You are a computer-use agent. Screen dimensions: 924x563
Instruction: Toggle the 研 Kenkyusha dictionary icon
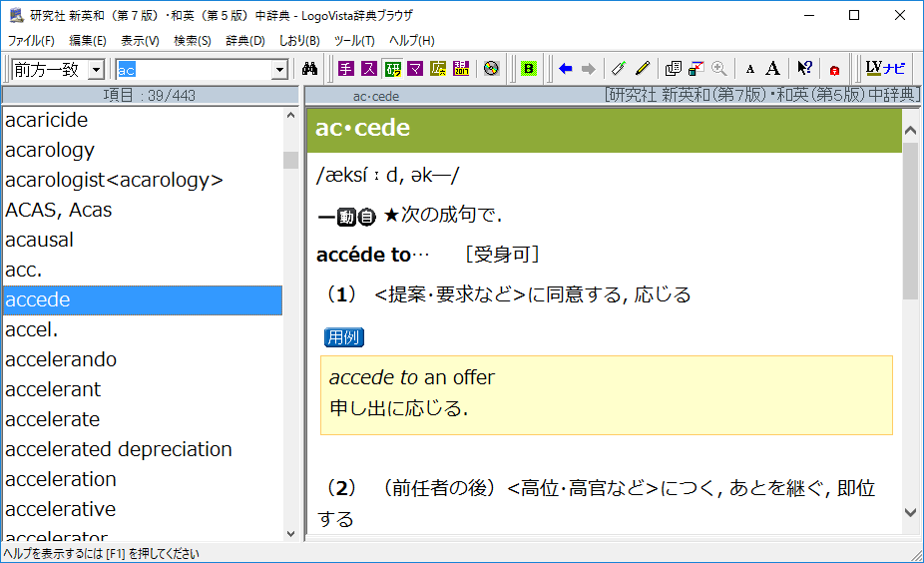coord(392,69)
